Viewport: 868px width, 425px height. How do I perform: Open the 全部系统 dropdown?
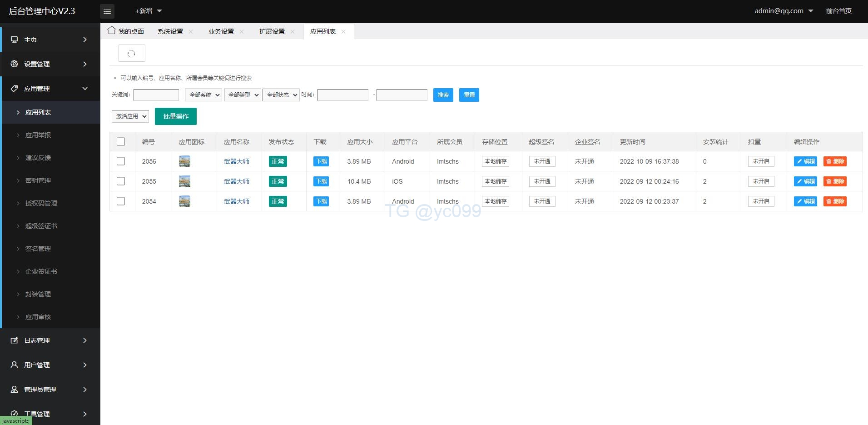tap(203, 95)
